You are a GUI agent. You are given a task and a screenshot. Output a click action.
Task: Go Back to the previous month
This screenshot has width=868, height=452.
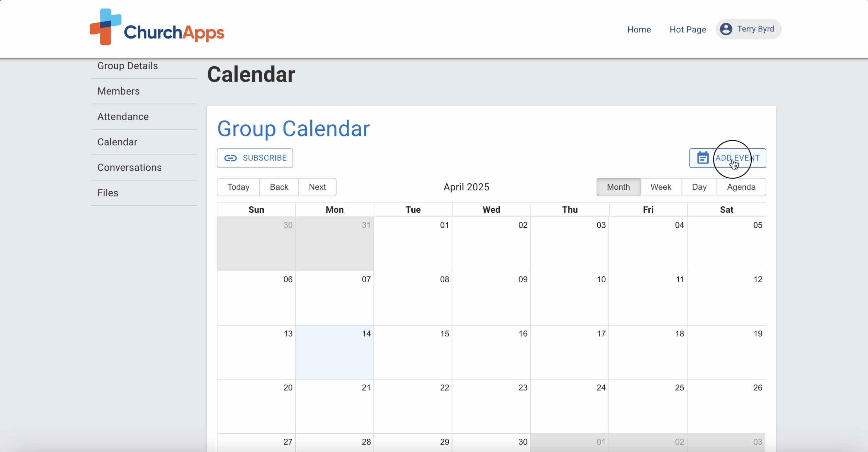pyautogui.click(x=279, y=187)
